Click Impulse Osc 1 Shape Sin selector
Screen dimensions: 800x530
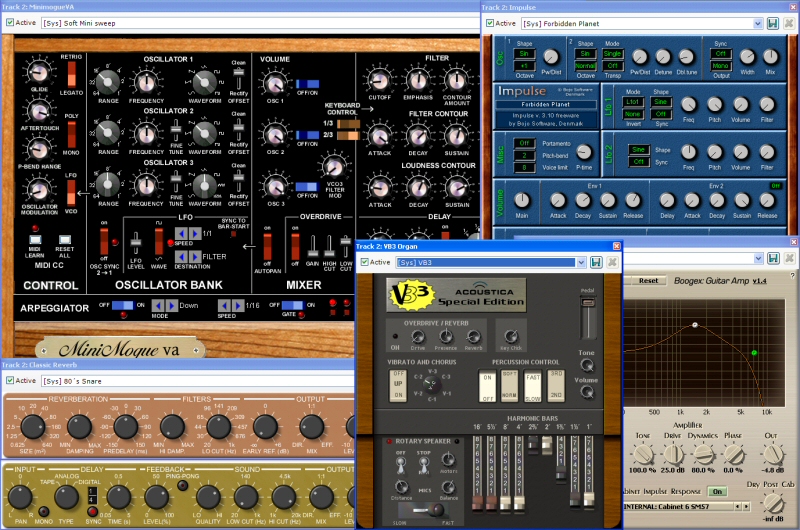point(524,54)
